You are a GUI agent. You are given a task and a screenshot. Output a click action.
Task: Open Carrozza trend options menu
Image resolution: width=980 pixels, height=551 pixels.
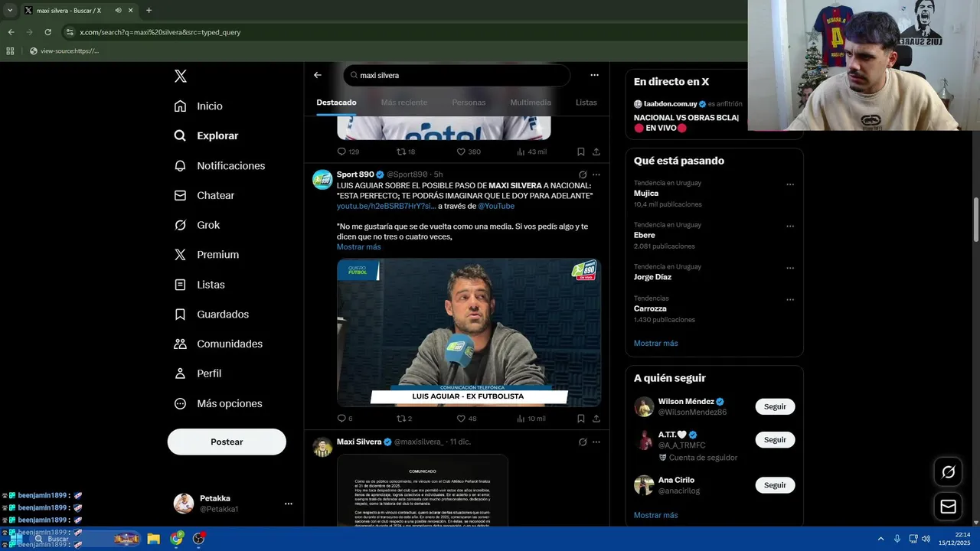click(x=790, y=299)
